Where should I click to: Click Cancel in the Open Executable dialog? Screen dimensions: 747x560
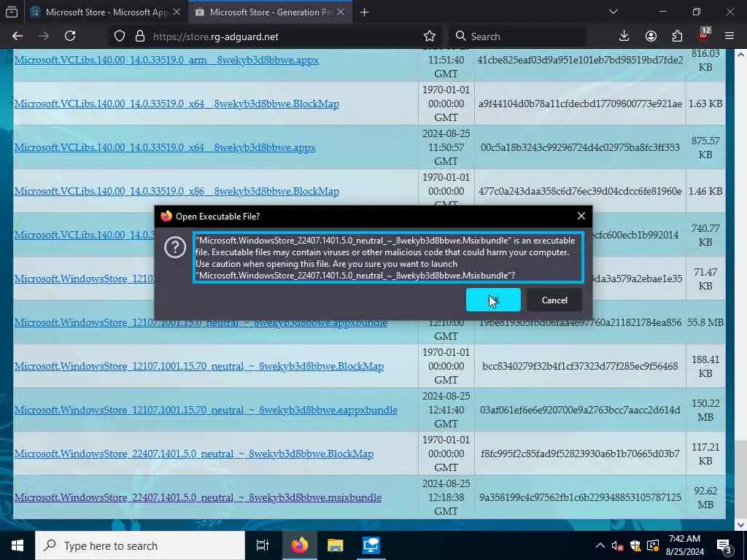[554, 300]
